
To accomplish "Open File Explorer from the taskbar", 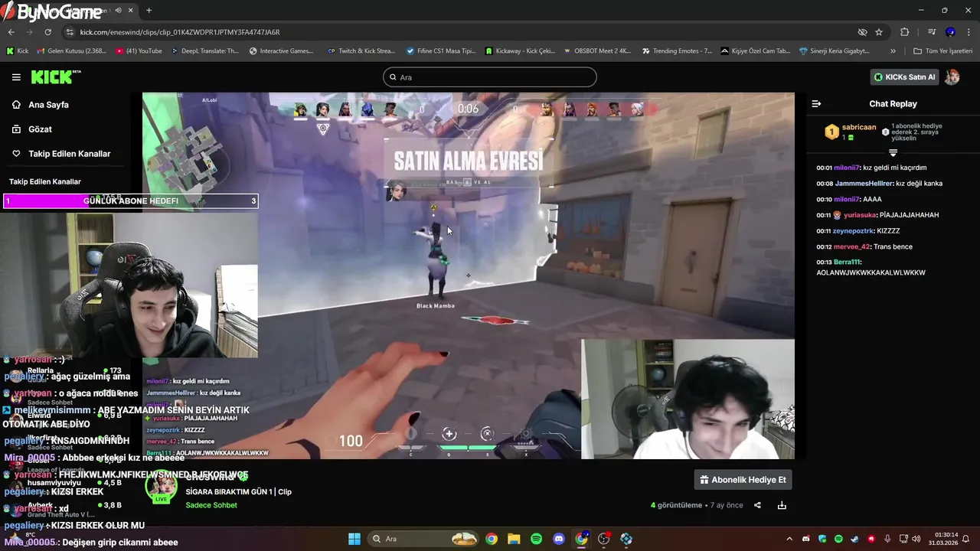I will point(514,539).
